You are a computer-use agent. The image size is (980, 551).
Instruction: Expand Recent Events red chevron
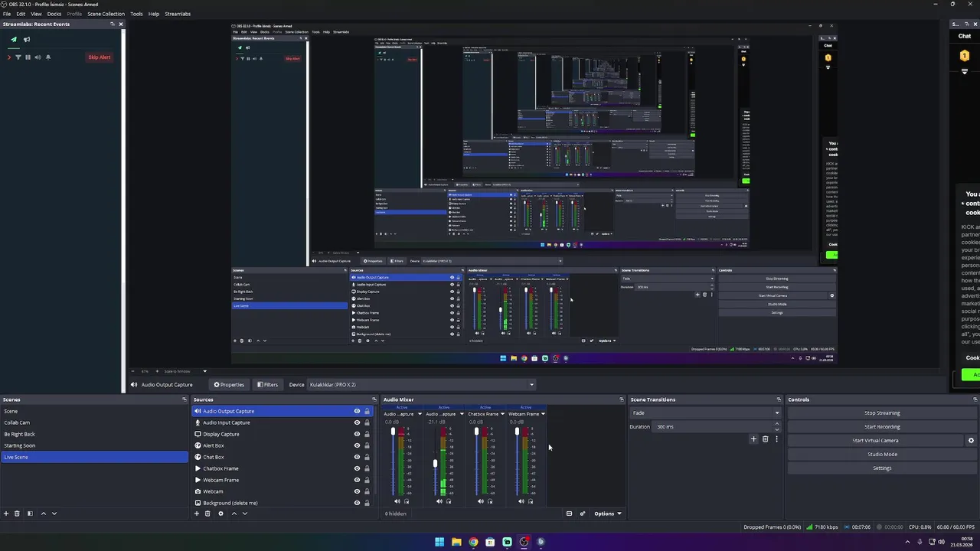click(9, 57)
